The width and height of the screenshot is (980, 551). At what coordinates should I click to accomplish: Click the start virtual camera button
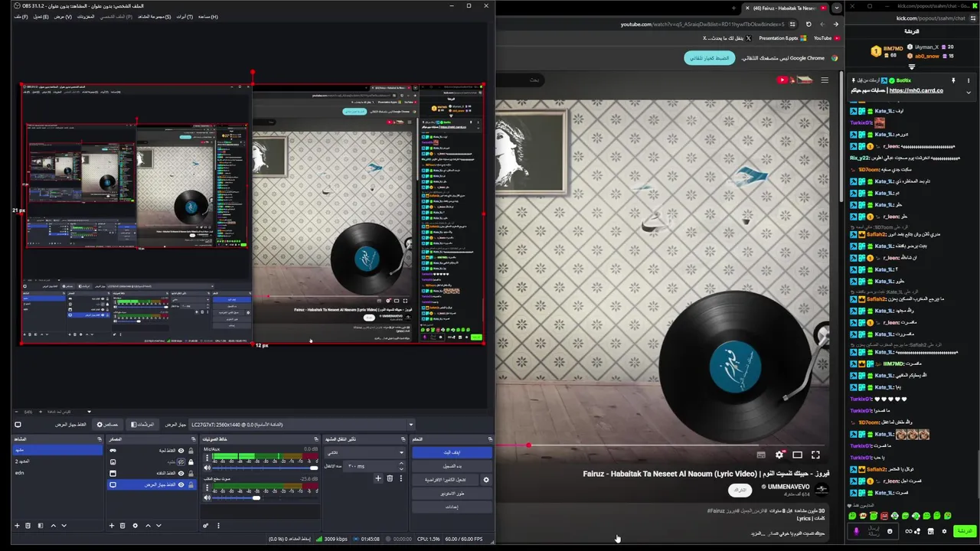pyautogui.click(x=446, y=480)
